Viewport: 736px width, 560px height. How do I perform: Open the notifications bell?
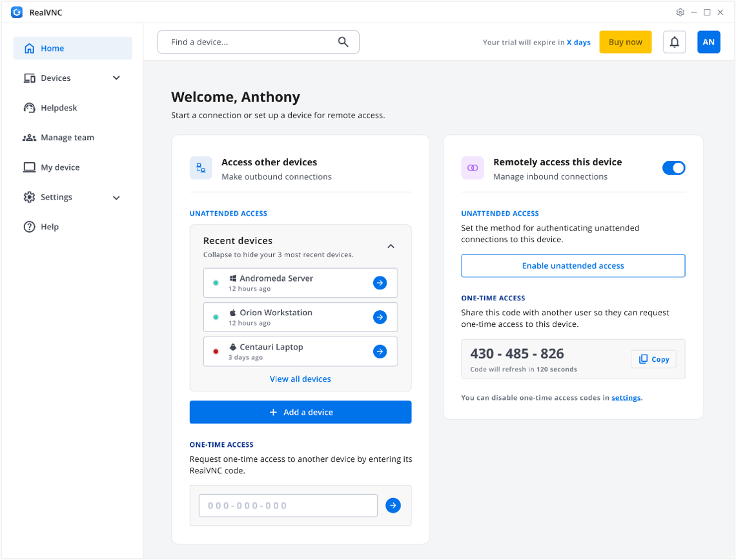tap(675, 42)
